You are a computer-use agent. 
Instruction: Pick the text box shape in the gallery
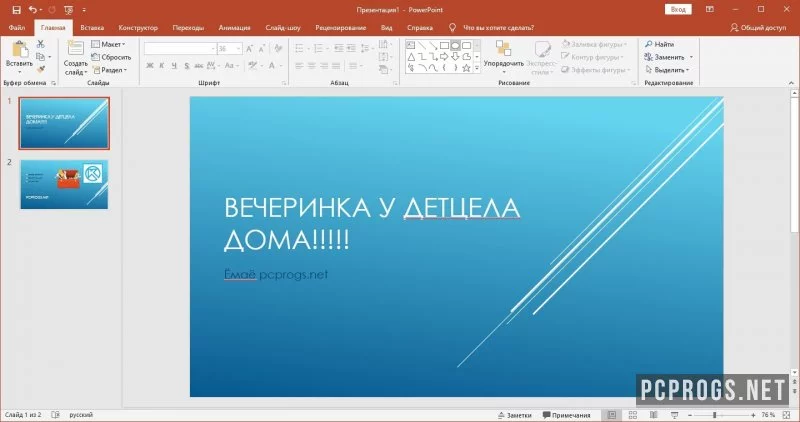pyautogui.click(x=411, y=45)
